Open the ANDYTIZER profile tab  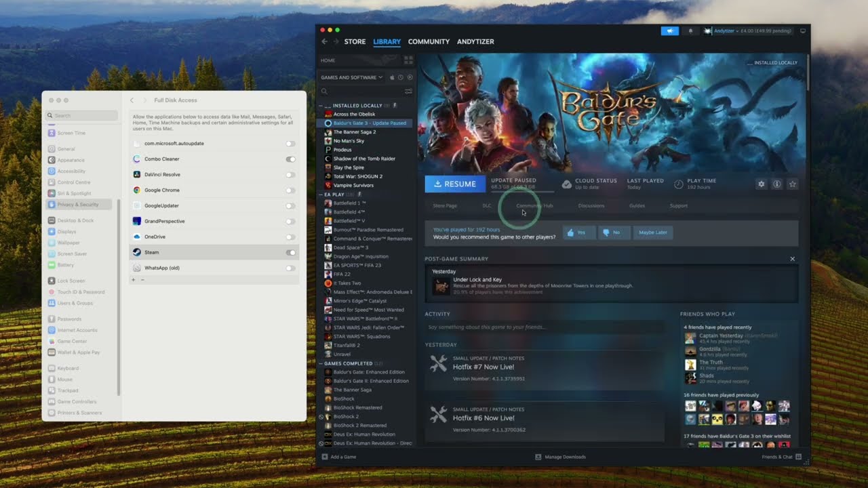[x=475, y=41]
